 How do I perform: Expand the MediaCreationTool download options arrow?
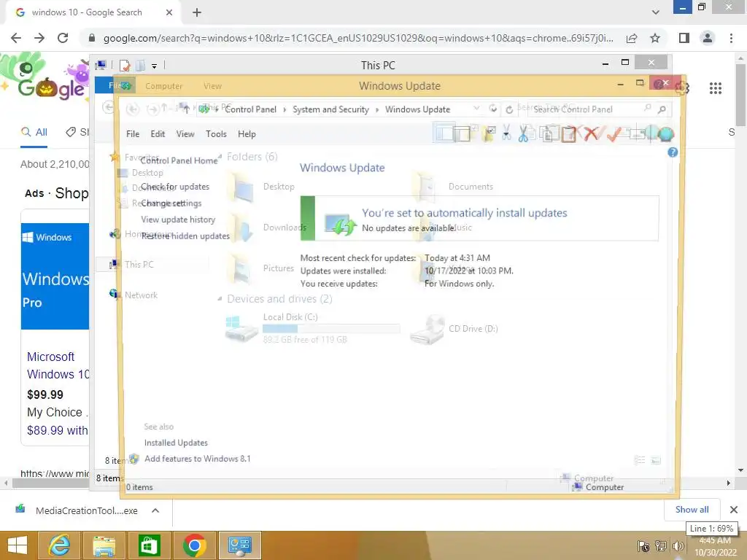[x=155, y=510]
